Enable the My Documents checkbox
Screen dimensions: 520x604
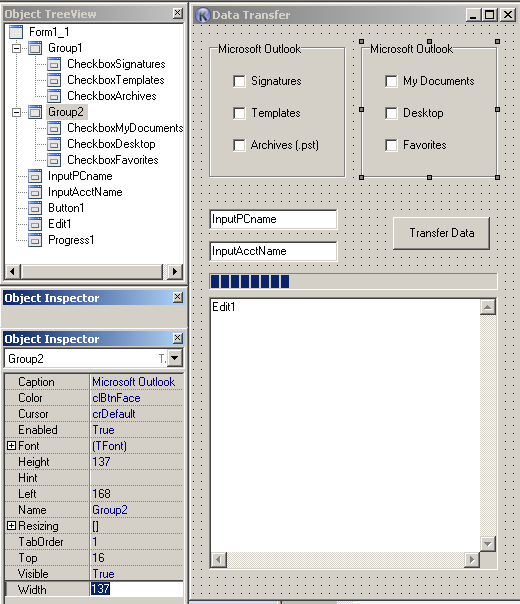click(391, 81)
